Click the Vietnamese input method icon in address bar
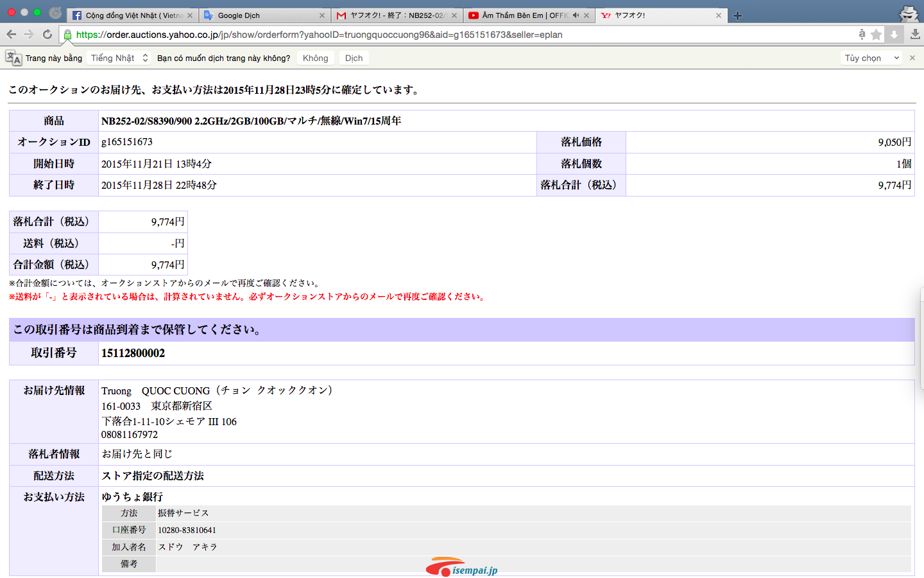Viewport: 924px width, 578px height. (862, 35)
